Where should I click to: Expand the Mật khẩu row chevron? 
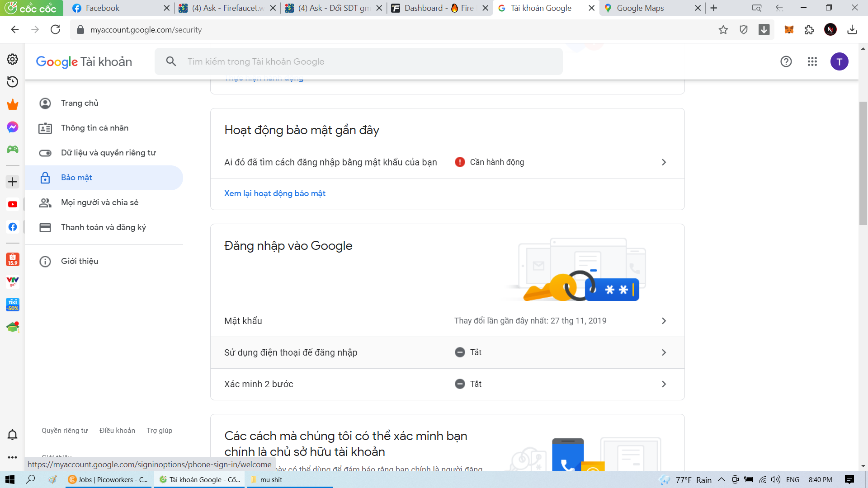[x=664, y=321]
